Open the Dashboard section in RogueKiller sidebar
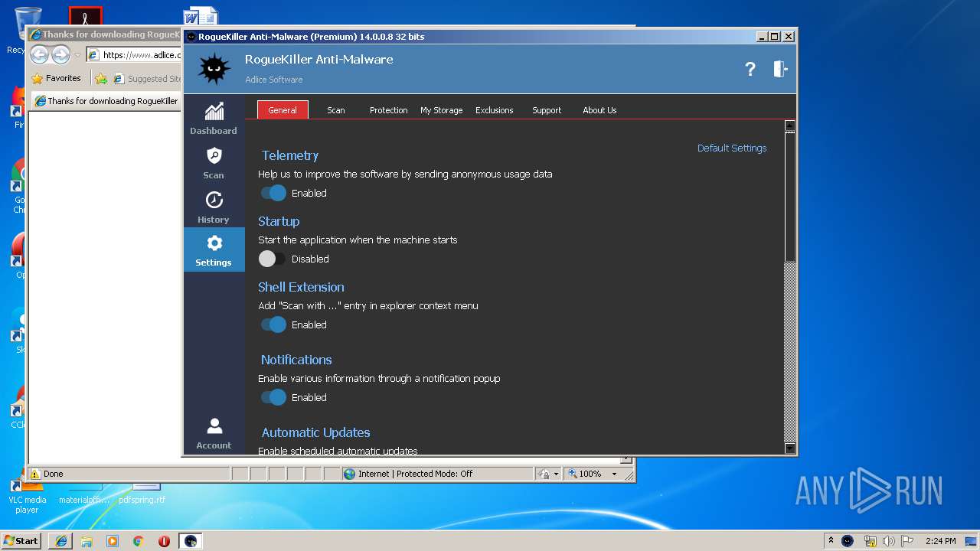The height and width of the screenshot is (551, 980). (x=214, y=119)
